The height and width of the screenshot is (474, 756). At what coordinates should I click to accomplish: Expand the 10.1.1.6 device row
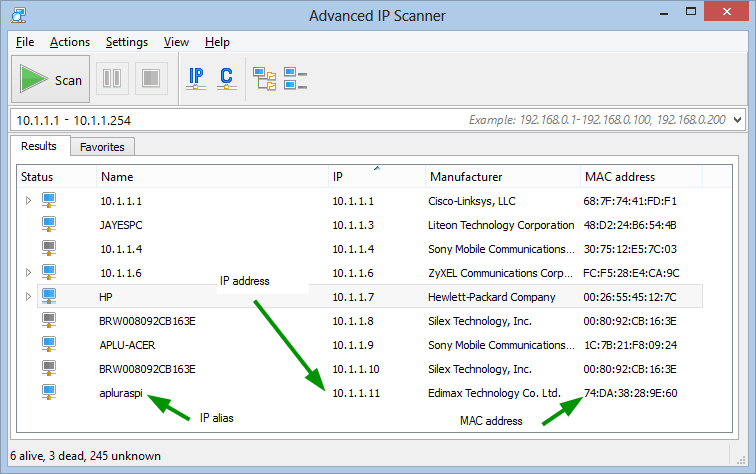(x=28, y=272)
